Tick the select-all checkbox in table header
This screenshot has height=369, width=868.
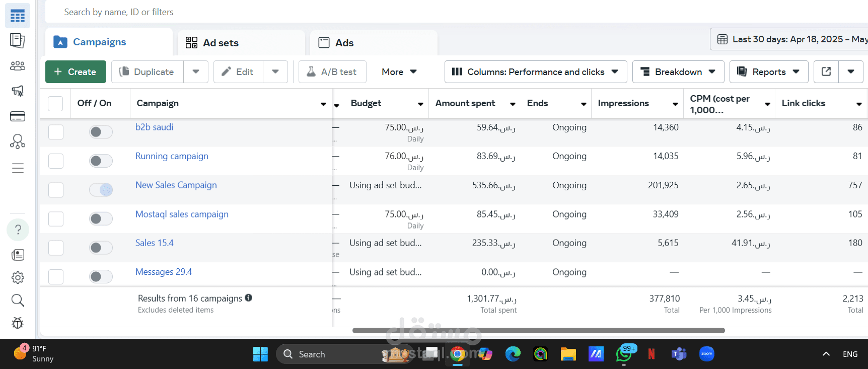55,103
